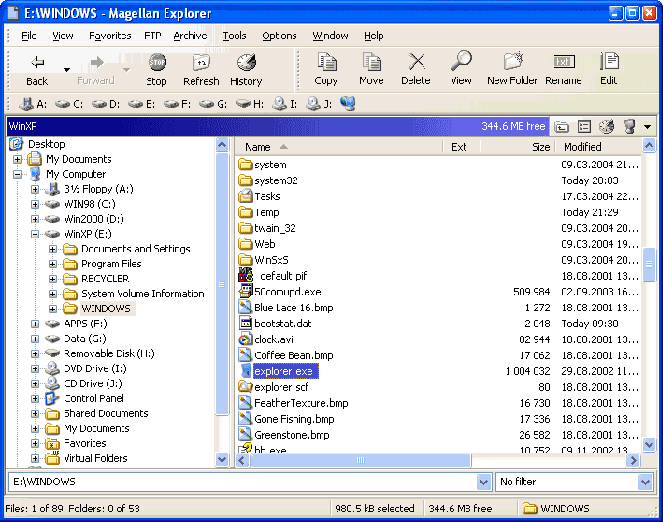This screenshot has height=522, width=663.
Task: Select Documents and Settings in the tree
Action: click(135, 249)
